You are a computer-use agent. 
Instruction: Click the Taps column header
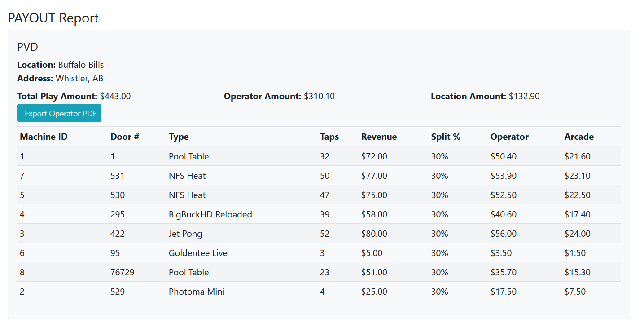pyautogui.click(x=329, y=137)
